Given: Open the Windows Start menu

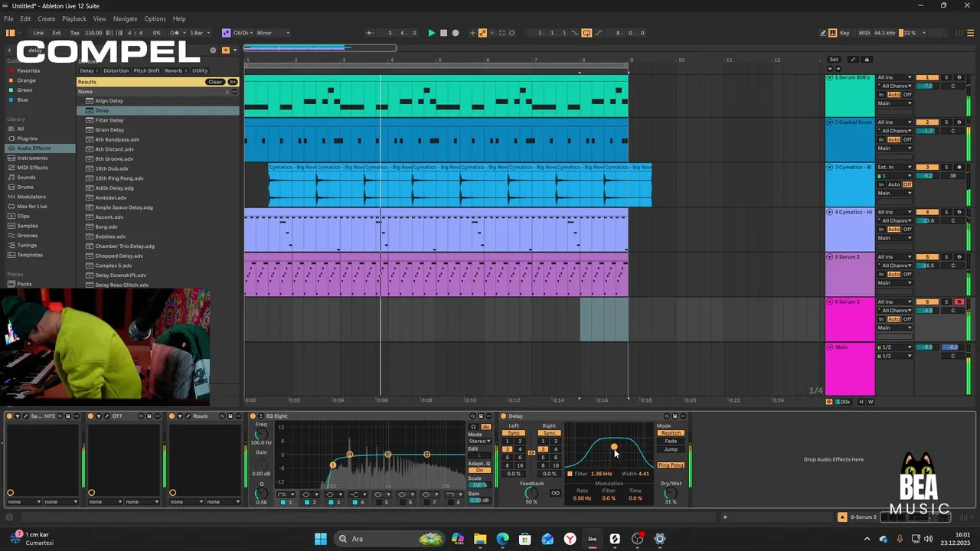Looking at the screenshot, I should (321, 539).
